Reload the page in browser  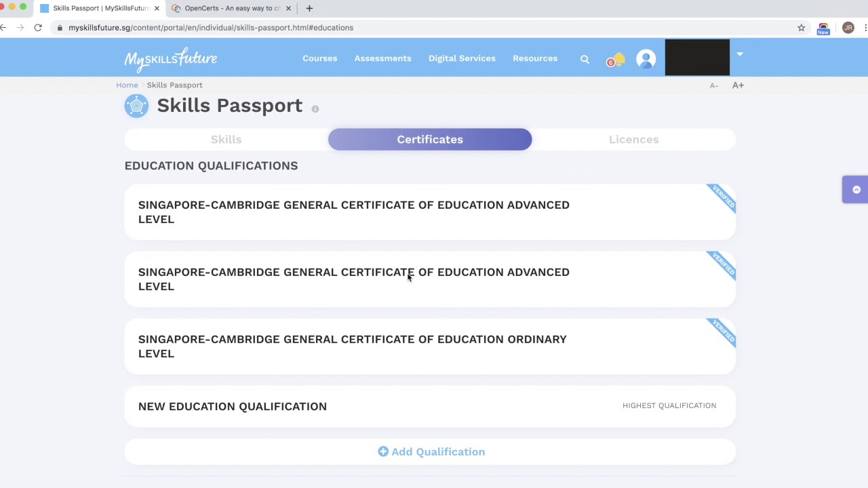pyautogui.click(x=38, y=28)
